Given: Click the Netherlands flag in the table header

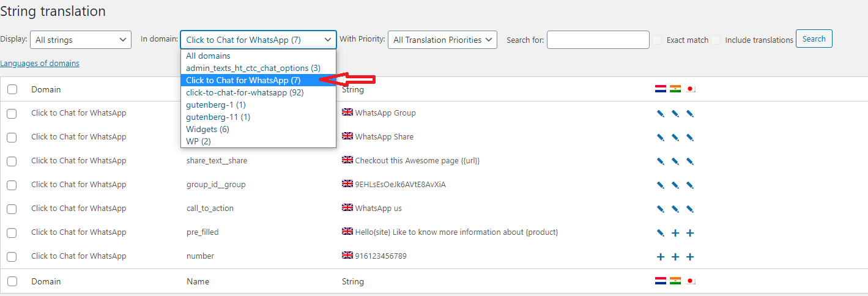Looking at the screenshot, I should coord(661,89).
